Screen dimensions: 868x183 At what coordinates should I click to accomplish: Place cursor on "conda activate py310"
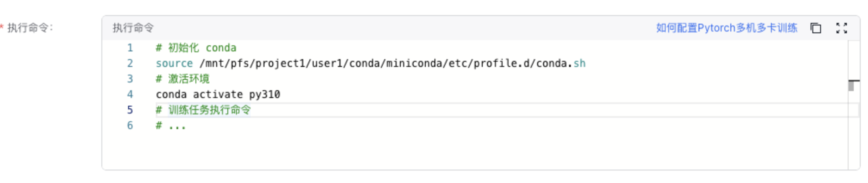pyautogui.click(x=218, y=95)
